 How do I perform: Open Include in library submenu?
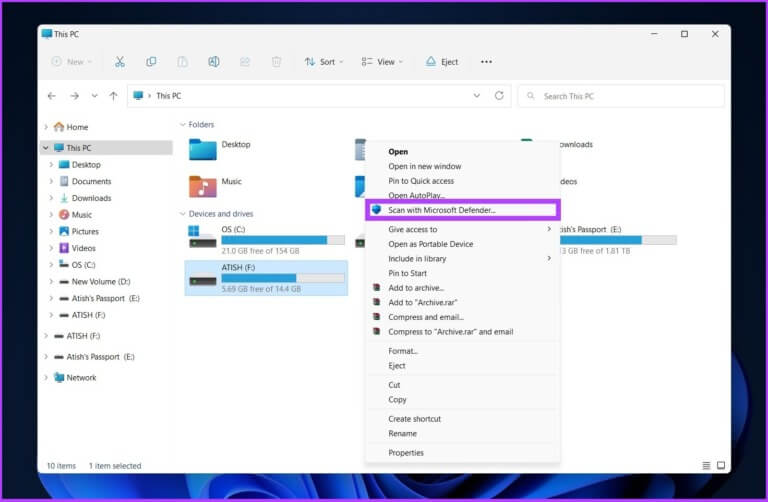pyautogui.click(x=463, y=259)
